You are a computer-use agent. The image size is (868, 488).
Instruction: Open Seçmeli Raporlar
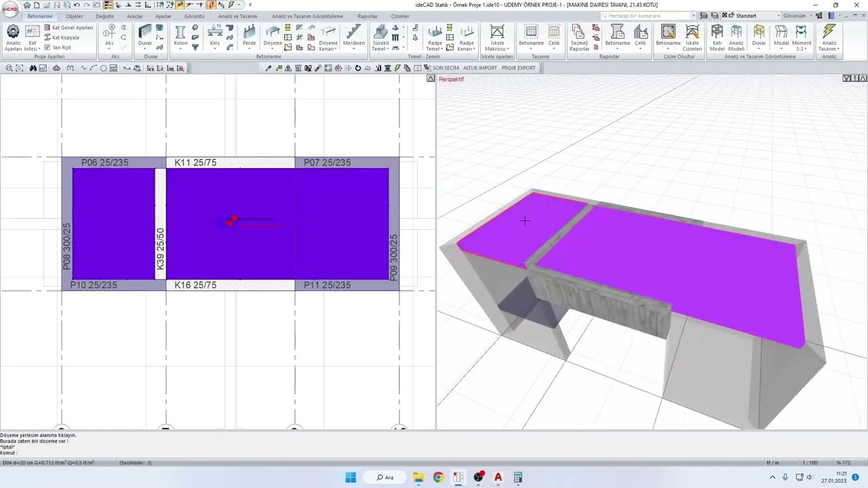(579, 38)
